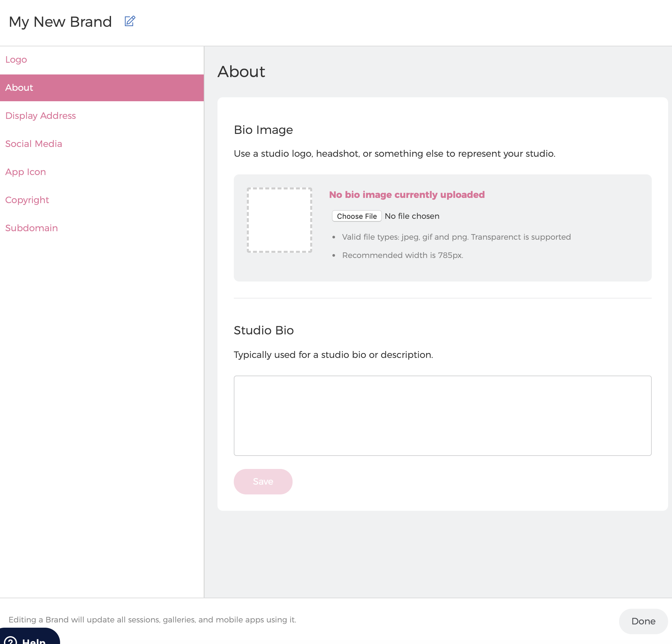Image resolution: width=672 pixels, height=644 pixels.
Task: Focus the Studio Bio text area
Action: coord(442,416)
